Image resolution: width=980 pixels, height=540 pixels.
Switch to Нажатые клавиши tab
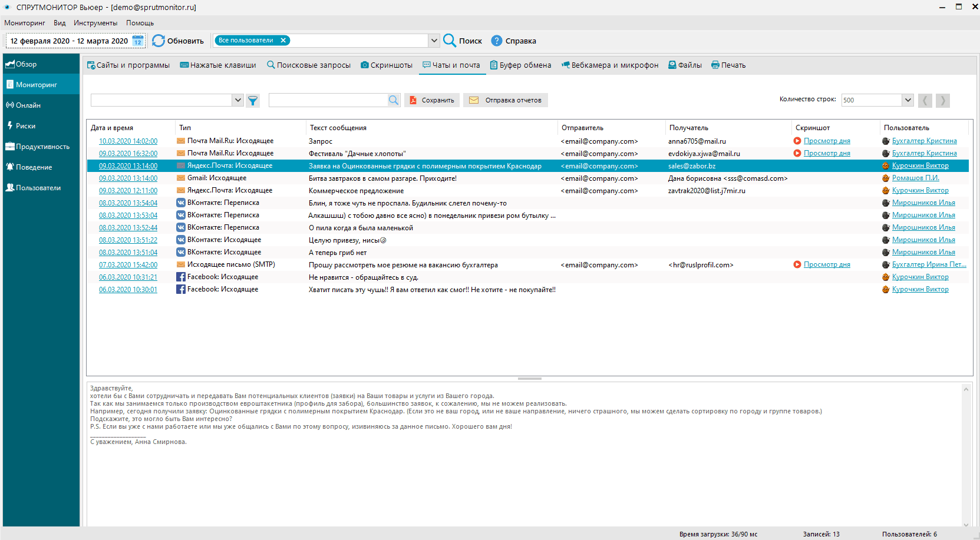(218, 65)
